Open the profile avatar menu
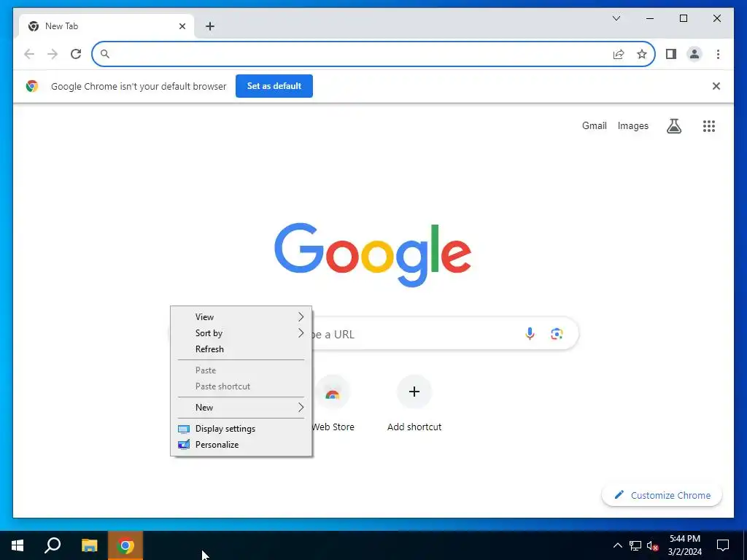Screen dimensions: 747x560 pyautogui.click(x=694, y=54)
